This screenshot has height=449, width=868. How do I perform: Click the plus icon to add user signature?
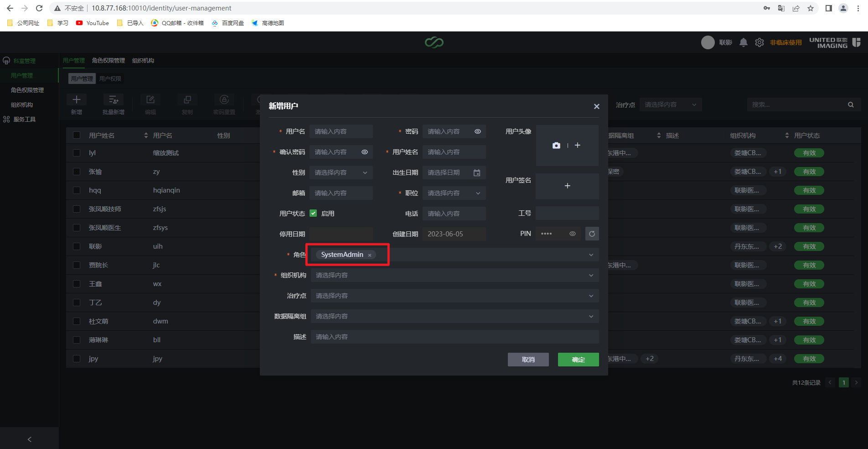pyautogui.click(x=567, y=186)
